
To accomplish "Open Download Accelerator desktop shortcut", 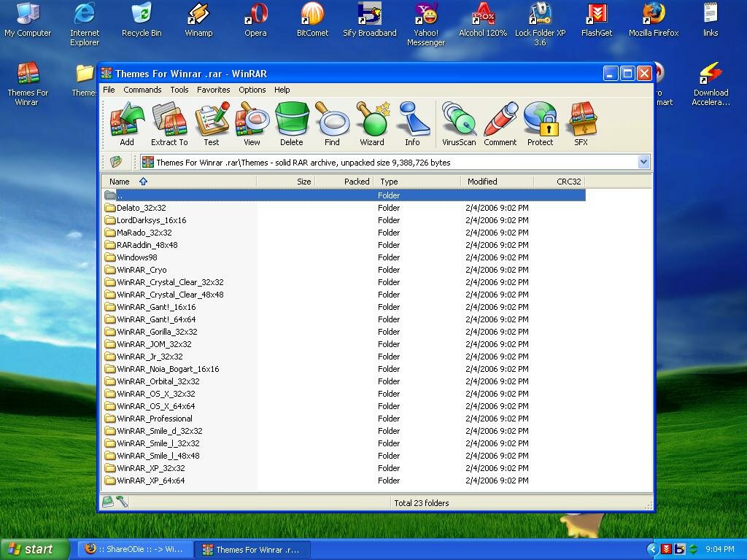I will 711,84.
